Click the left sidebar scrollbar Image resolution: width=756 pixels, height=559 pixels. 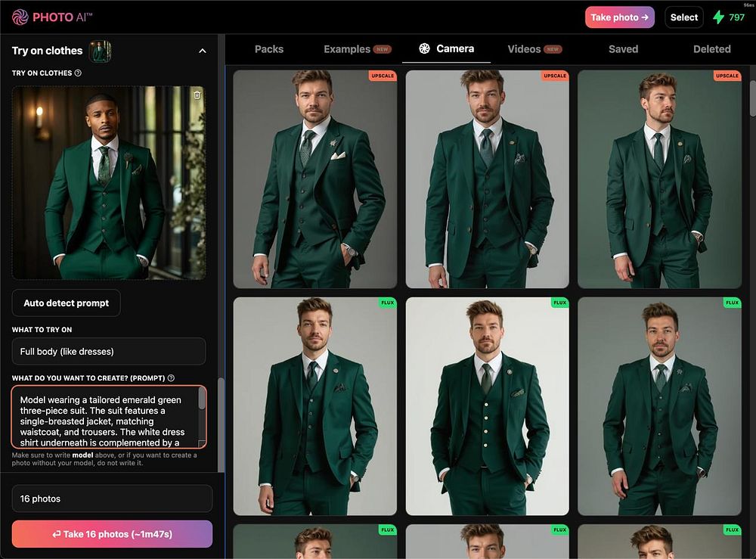(x=222, y=424)
